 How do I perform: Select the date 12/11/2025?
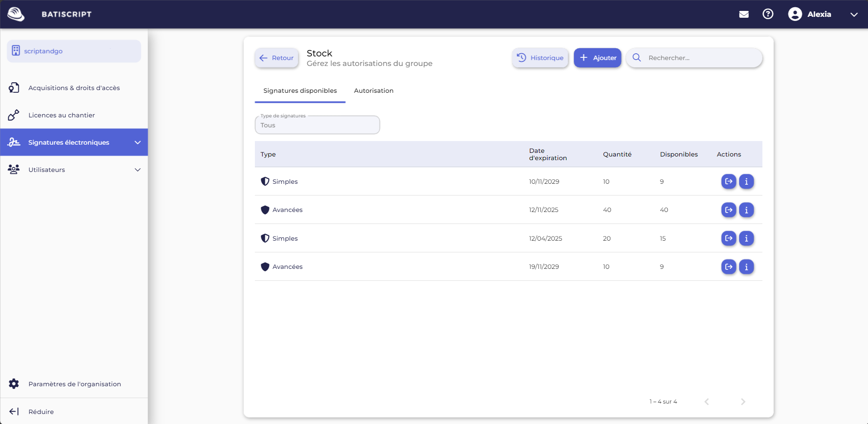pos(543,210)
